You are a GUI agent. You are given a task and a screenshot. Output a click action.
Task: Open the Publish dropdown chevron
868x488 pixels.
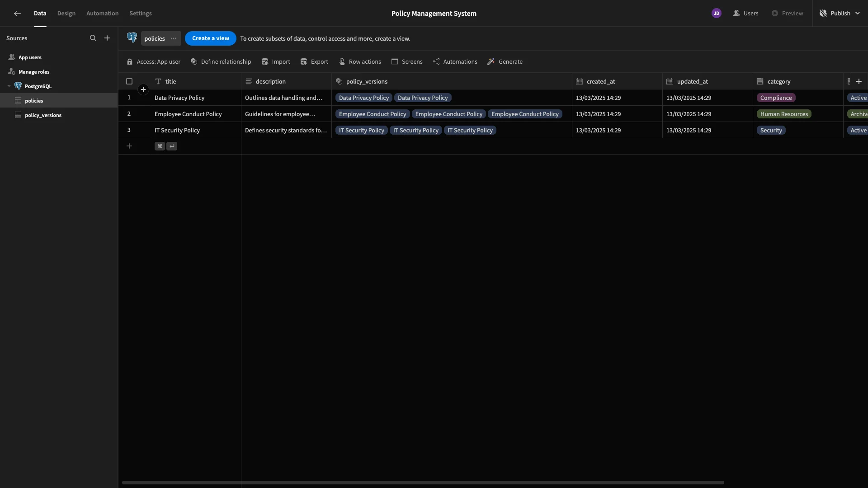[x=858, y=14]
